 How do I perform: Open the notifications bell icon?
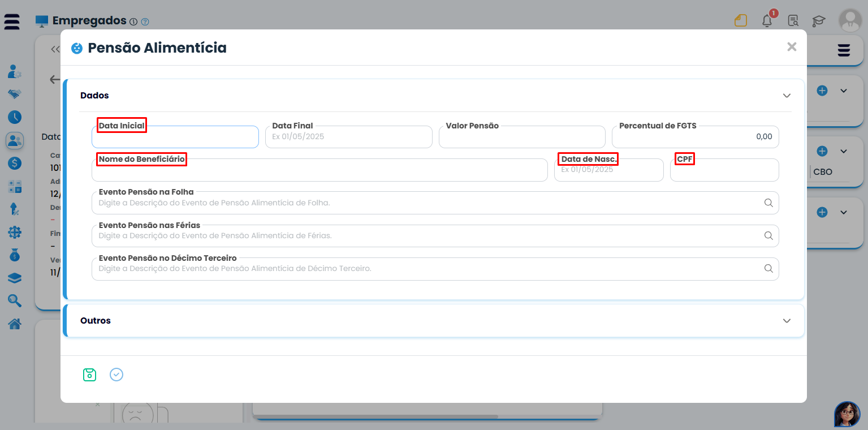(x=767, y=21)
